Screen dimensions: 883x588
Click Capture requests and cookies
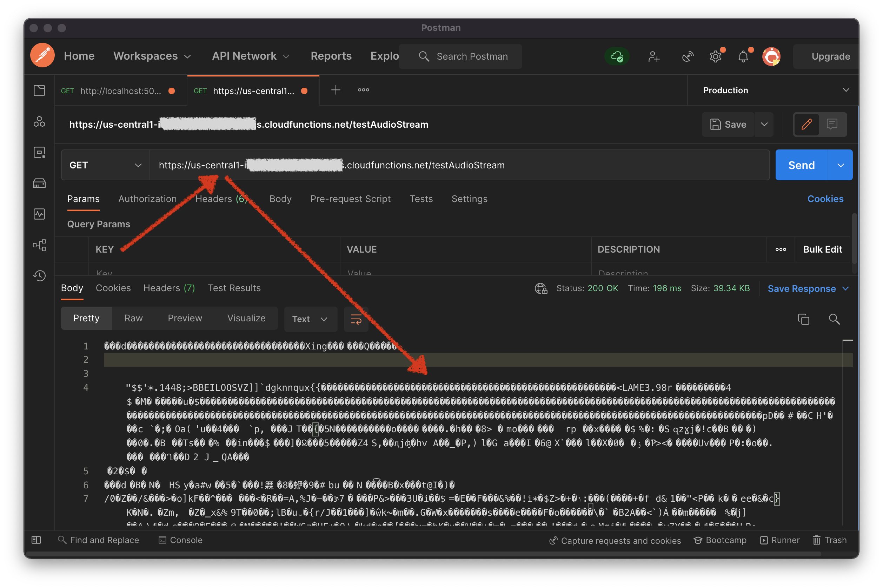tap(615, 540)
